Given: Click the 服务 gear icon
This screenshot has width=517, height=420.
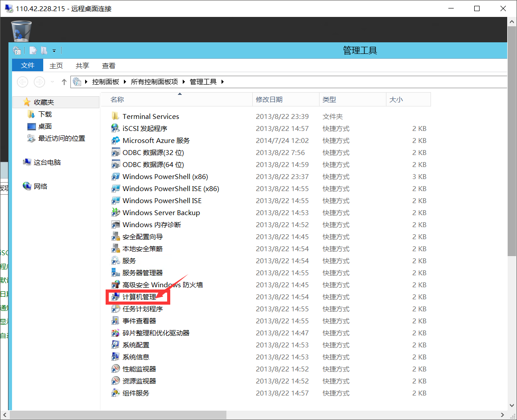Looking at the screenshot, I should (x=115, y=261).
